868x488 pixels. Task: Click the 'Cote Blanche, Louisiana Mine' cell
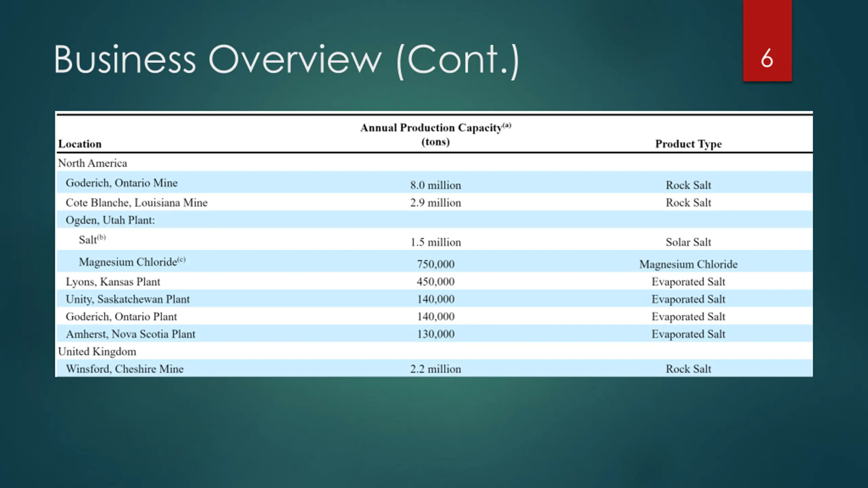click(x=136, y=203)
